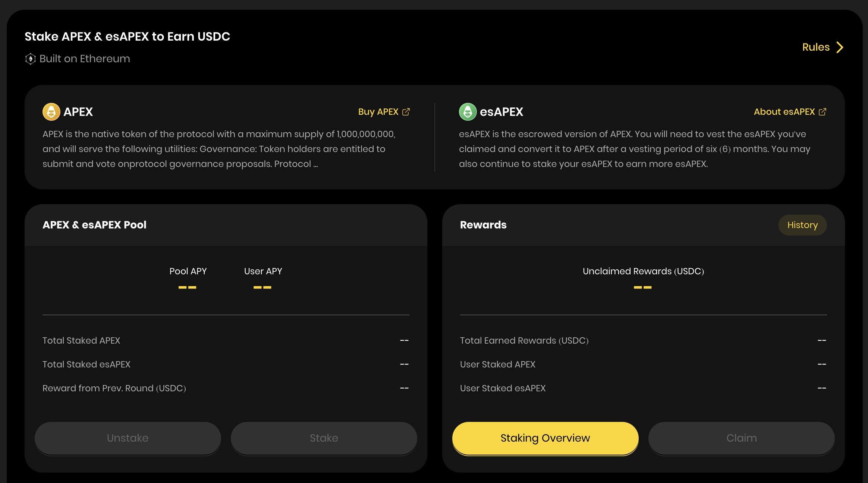Click the external link icon beside Buy APEX
Image resolution: width=868 pixels, height=483 pixels.
click(x=406, y=112)
